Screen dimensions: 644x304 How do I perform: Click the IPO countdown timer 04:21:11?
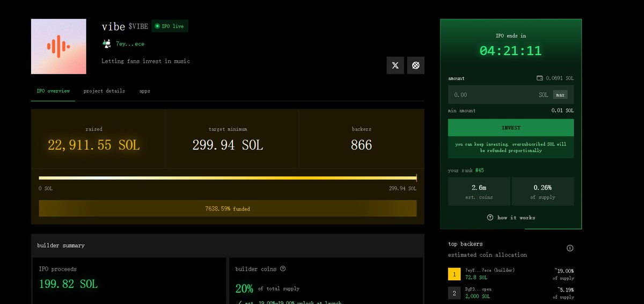510,52
